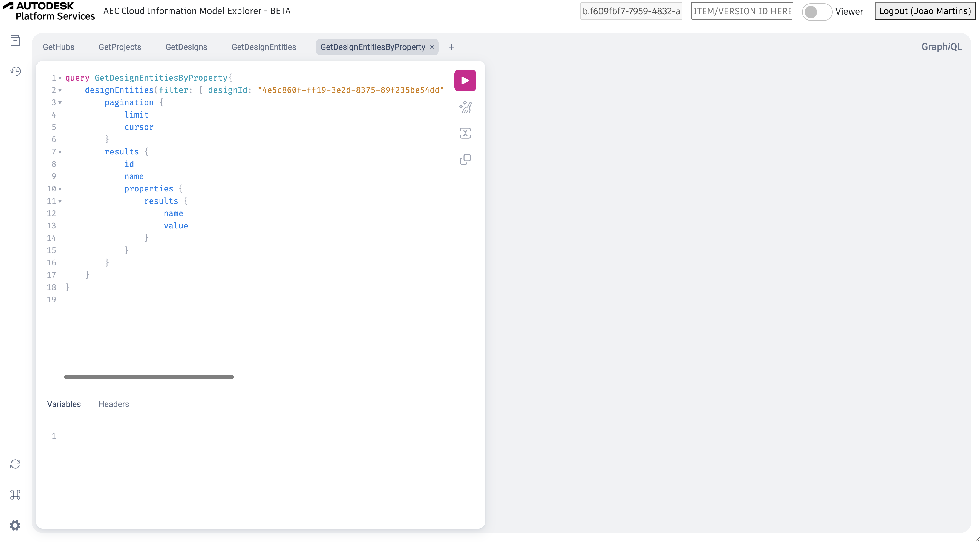Show query history from the sidebar
This screenshot has width=980, height=544.
pos(15,71)
